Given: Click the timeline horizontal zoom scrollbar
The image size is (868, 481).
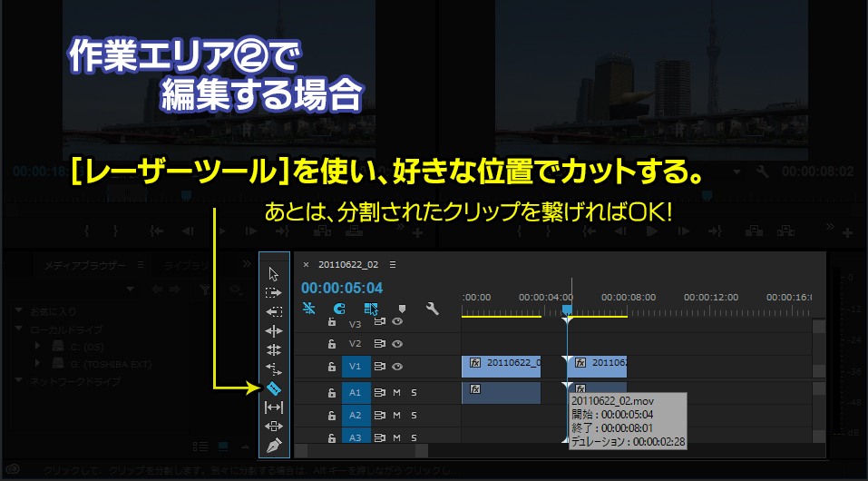Looking at the screenshot, I should (x=362, y=450).
